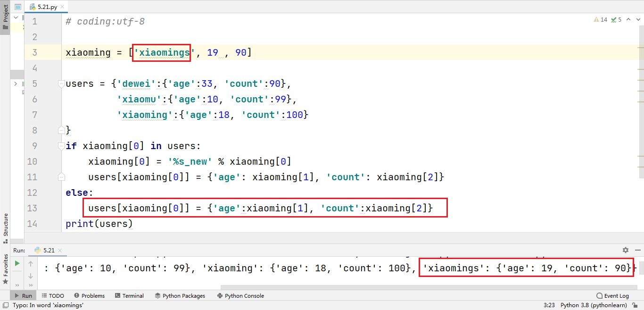Expand the collapsed project tree node near line 5

(16, 84)
